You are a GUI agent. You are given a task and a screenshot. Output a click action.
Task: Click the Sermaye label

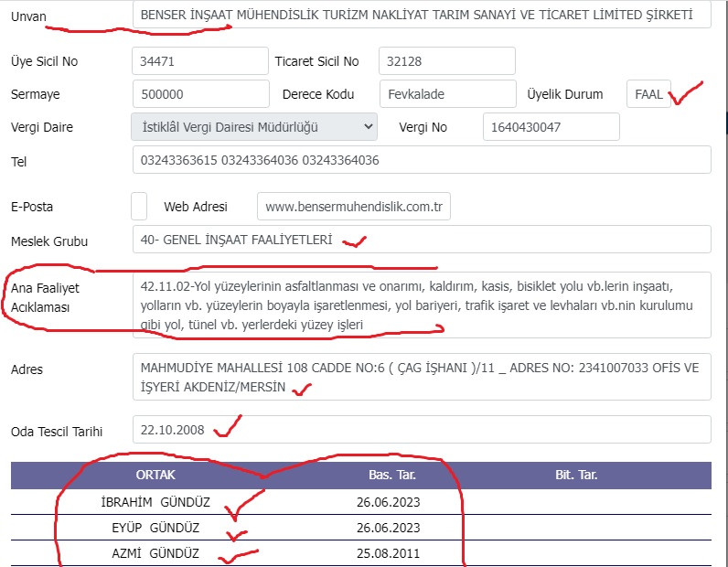point(36,94)
